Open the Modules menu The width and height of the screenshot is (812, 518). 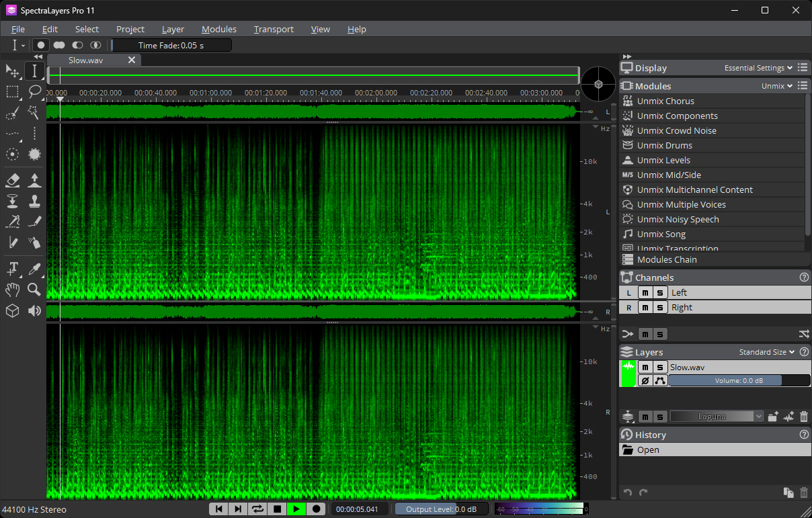tap(218, 29)
